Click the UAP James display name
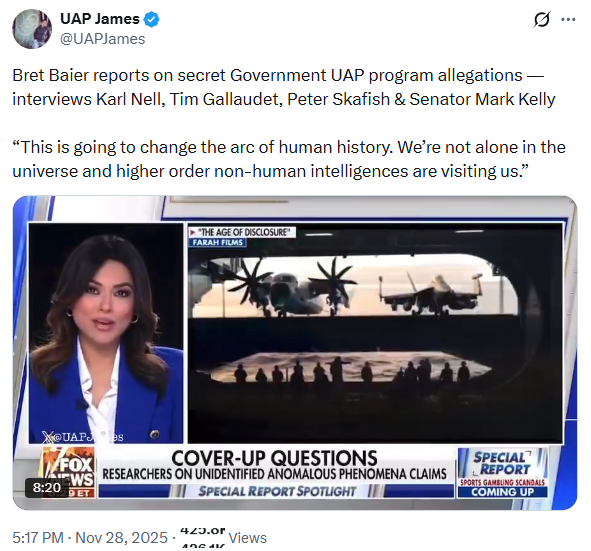Screen dimensions: 591x551 (100, 19)
